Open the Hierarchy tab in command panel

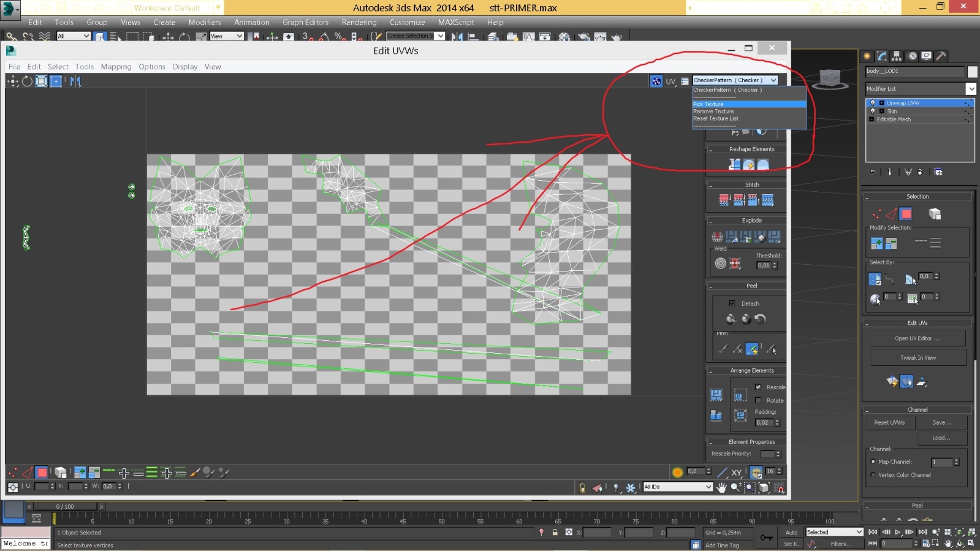tap(897, 56)
